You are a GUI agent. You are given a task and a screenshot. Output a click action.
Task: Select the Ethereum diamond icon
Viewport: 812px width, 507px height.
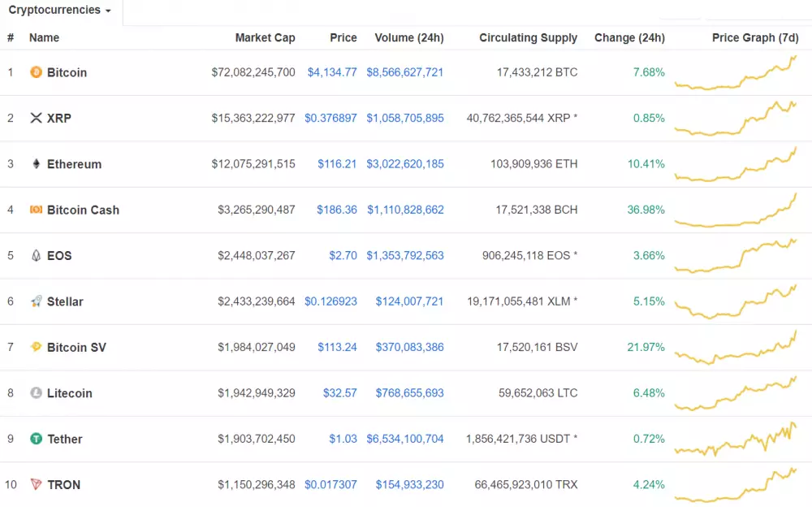pyautogui.click(x=35, y=163)
